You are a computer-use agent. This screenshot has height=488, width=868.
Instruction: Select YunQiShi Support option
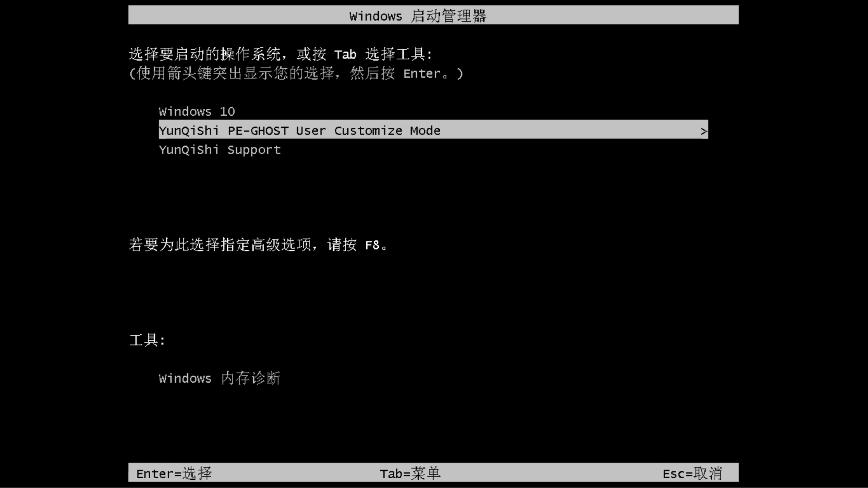pyautogui.click(x=219, y=150)
